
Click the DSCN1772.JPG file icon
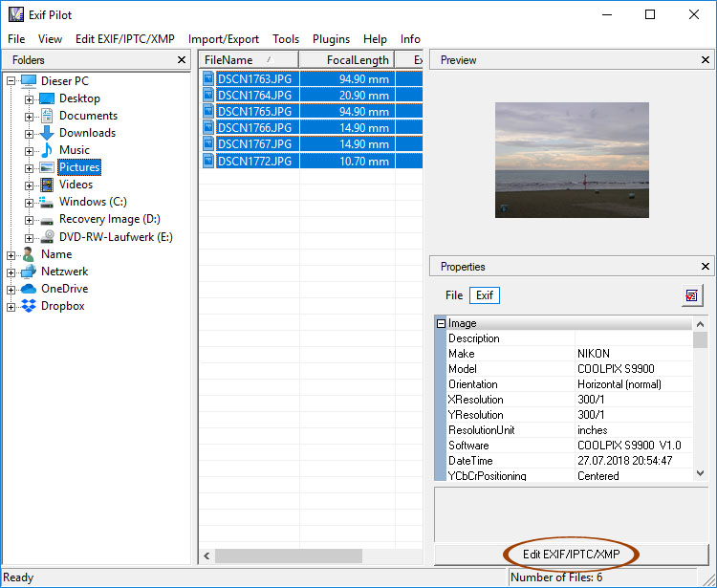pyautogui.click(x=208, y=161)
